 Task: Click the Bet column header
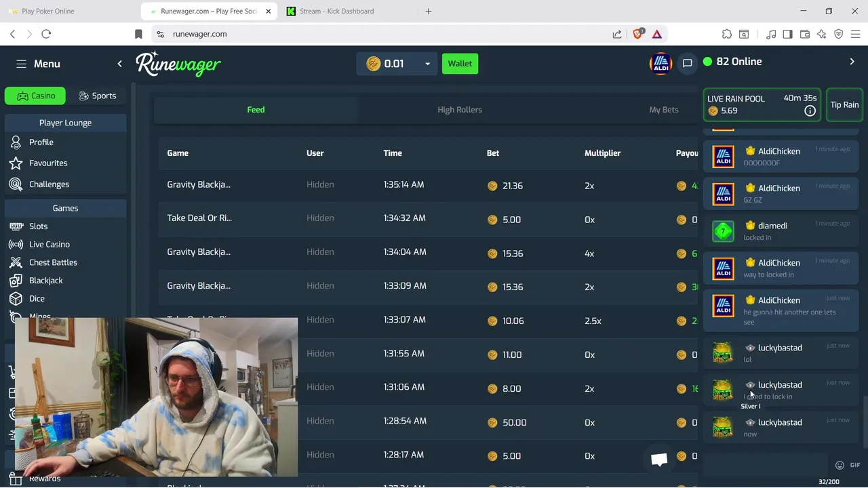(493, 153)
